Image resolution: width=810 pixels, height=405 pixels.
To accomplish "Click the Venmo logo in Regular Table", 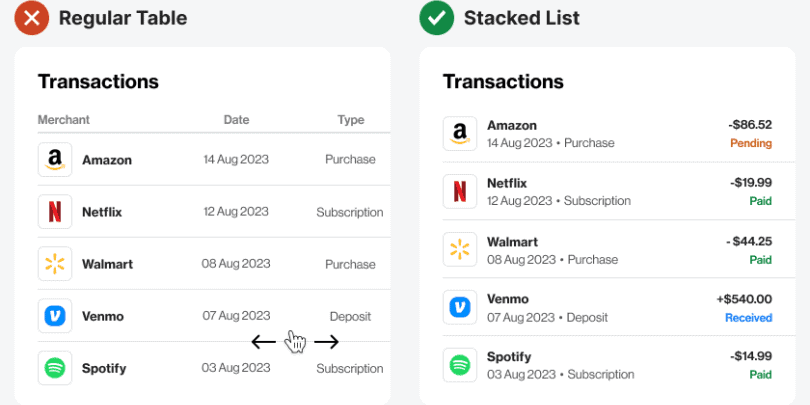I will pos(55,316).
